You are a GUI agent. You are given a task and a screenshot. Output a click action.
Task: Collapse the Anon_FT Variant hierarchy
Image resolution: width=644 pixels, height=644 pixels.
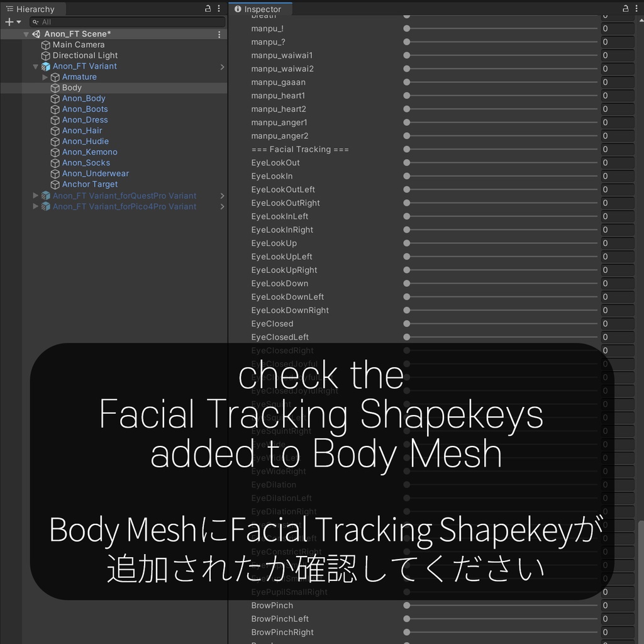[36, 66]
